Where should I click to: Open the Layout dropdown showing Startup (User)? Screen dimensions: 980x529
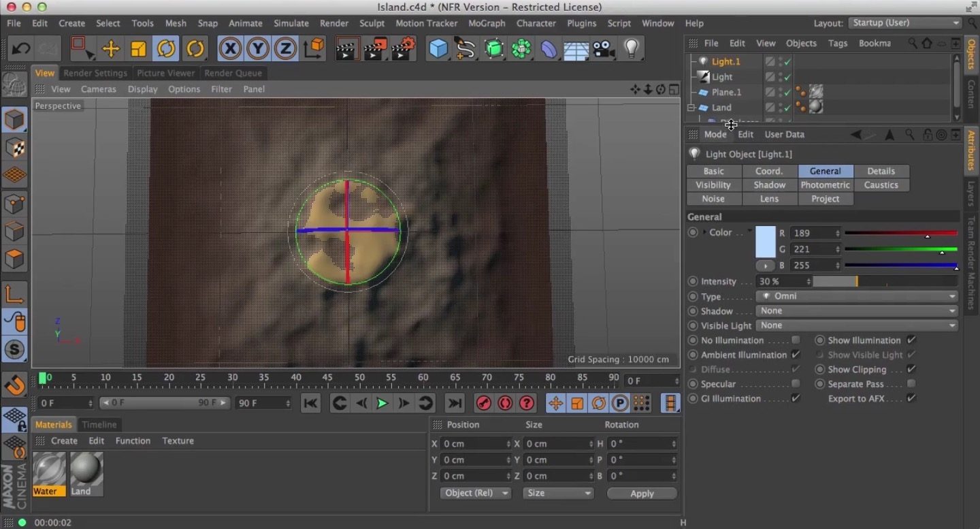905,22
